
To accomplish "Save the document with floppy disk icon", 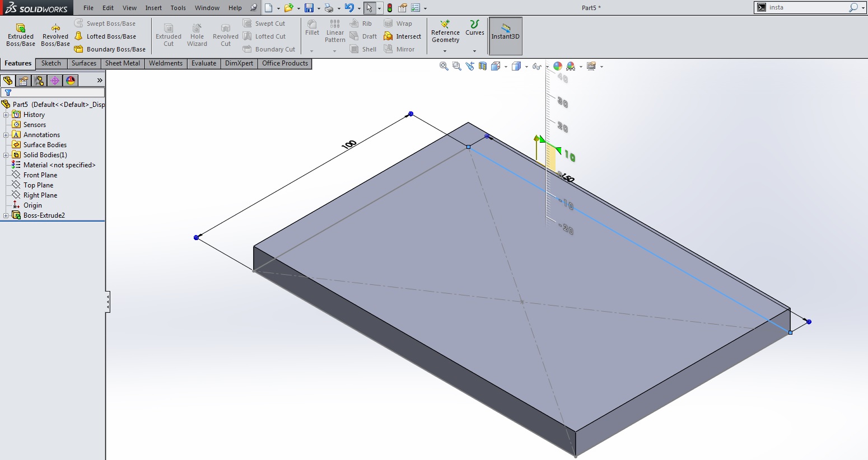I will [x=309, y=8].
